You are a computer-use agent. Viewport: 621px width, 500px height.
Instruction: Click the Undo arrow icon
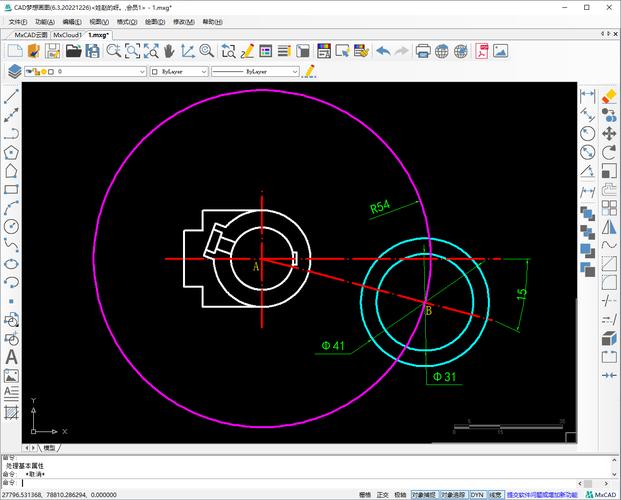(x=383, y=51)
